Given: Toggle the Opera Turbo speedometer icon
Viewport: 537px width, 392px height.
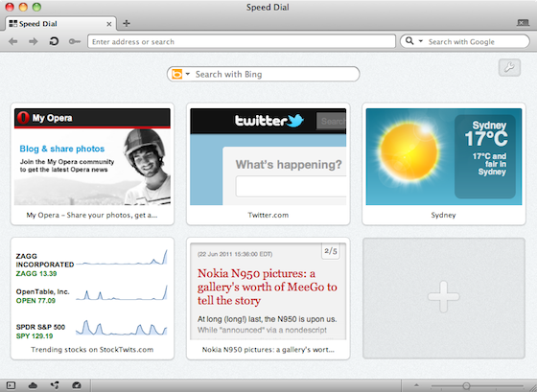Looking at the screenshot, I should pyautogui.click(x=77, y=385).
